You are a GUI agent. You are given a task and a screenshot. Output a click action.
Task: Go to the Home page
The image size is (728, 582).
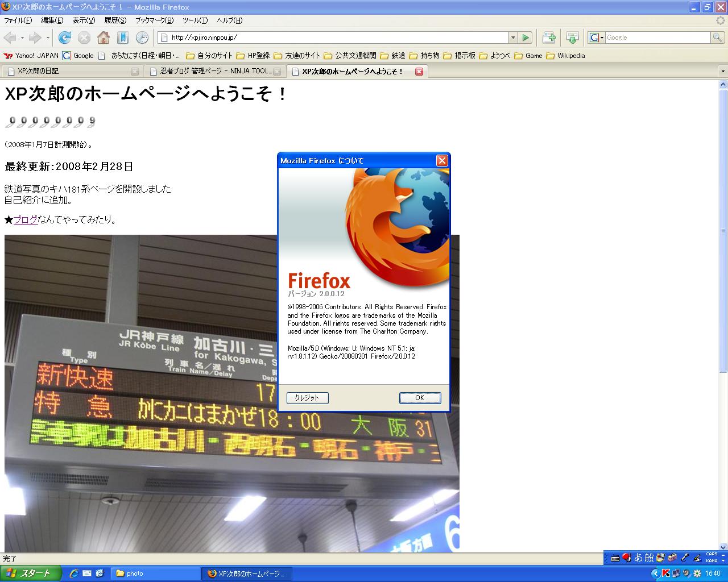tap(104, 38)
